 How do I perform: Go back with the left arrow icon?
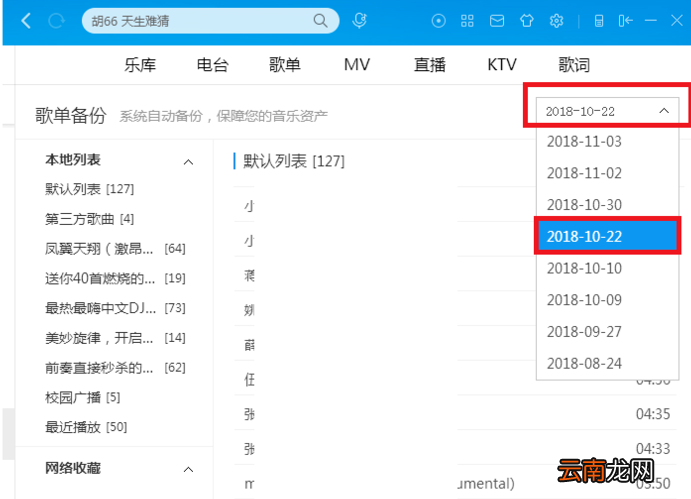tap(26, 21)
